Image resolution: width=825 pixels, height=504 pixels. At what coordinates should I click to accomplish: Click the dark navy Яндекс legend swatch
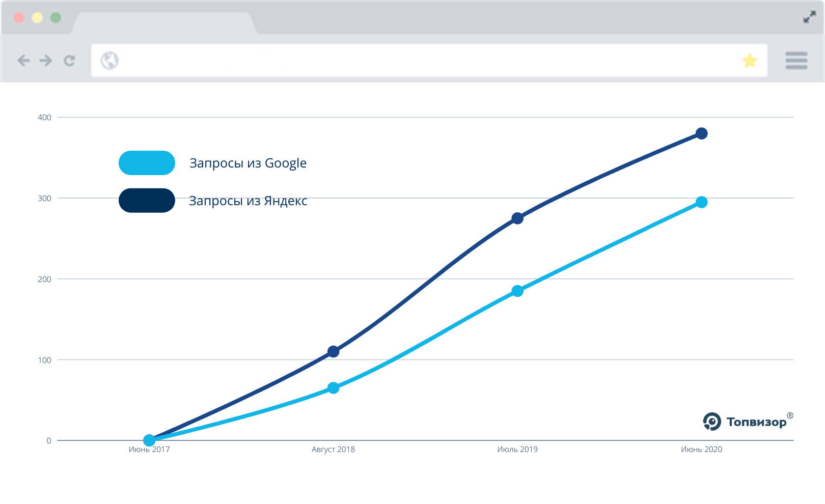pyautogui.click(x=147, y=201)
